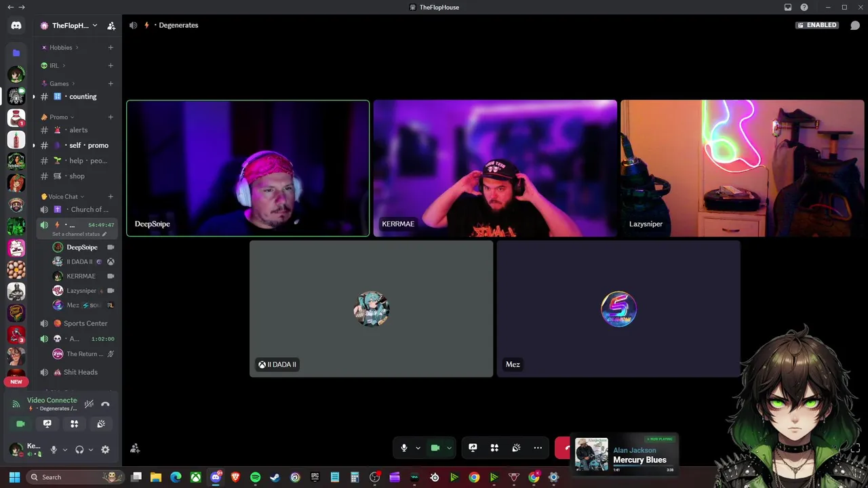Expand the Hobbies category

[x=60, y=47]
